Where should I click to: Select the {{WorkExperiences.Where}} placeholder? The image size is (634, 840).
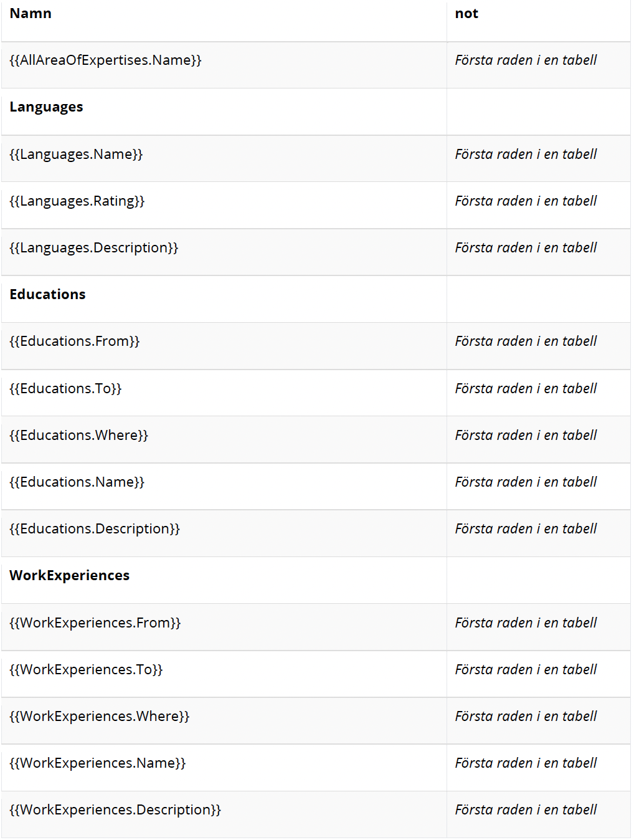click(x=100, y=717)
